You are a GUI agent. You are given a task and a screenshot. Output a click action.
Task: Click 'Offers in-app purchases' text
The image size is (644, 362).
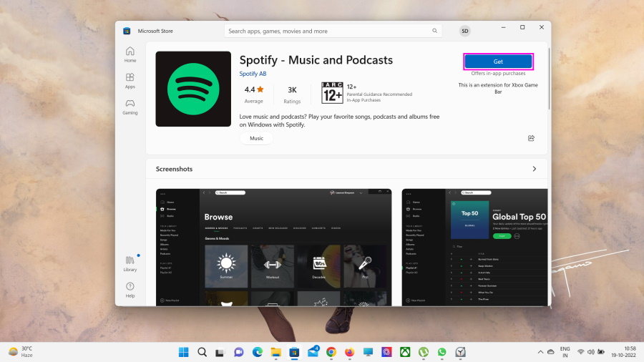(x=498, y=74)
